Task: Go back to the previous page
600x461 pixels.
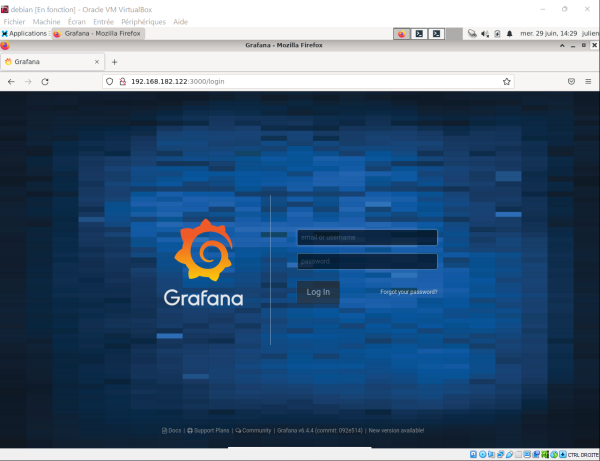Action: pyautogui.click(x=11, y=81)
